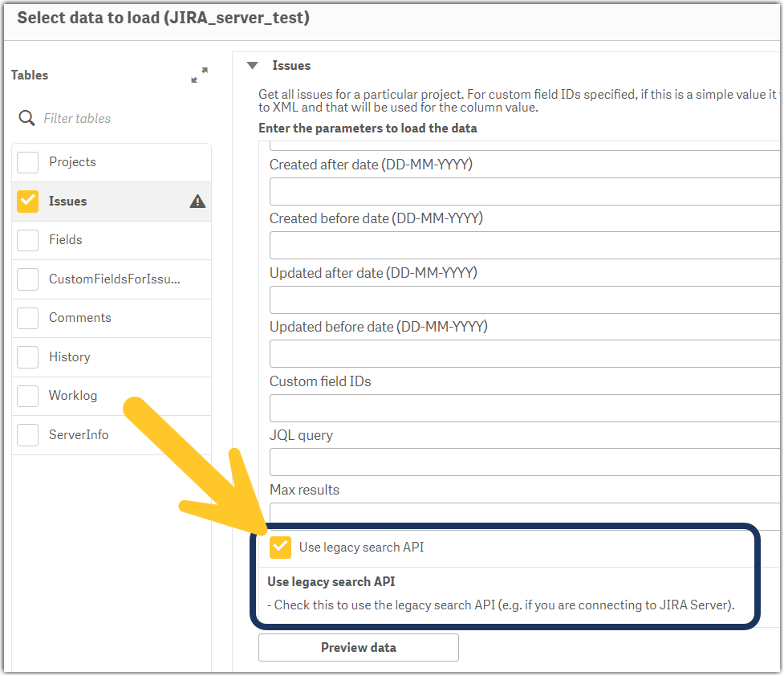Image resolution: width=784 pixels, height=676 pixels.
Task: Tick the ServerInfo table checkbox
Action: [28, 435]
